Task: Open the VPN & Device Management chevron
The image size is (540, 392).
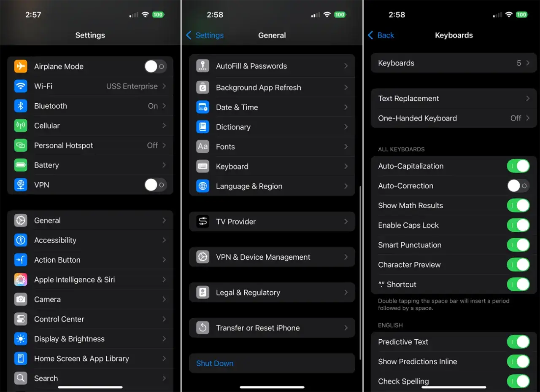Action: tap(346, 257)
